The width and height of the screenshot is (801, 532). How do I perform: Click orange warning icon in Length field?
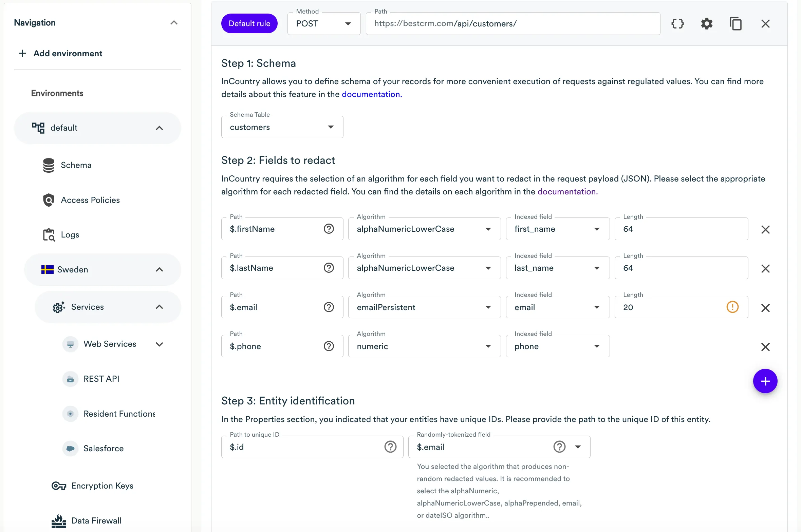pyautogui.click(x=732, y=307)
